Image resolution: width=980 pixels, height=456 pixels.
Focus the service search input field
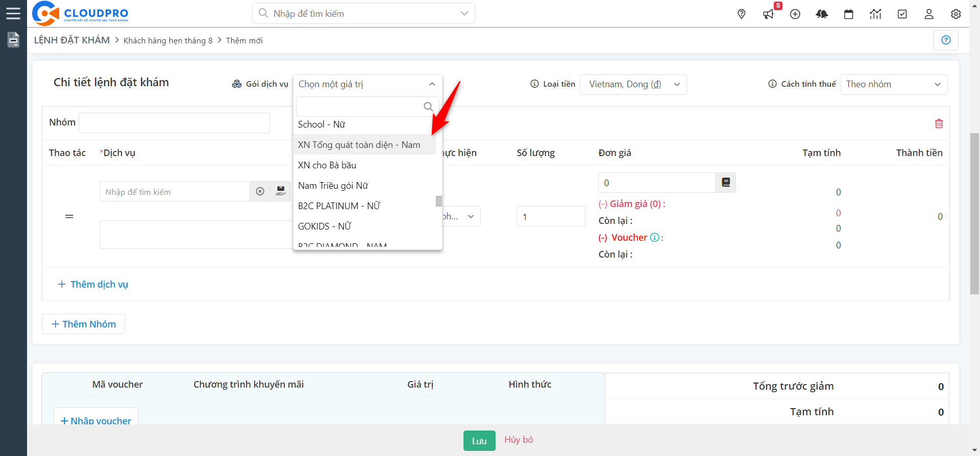pyautogui.click(x=175, y=191)
